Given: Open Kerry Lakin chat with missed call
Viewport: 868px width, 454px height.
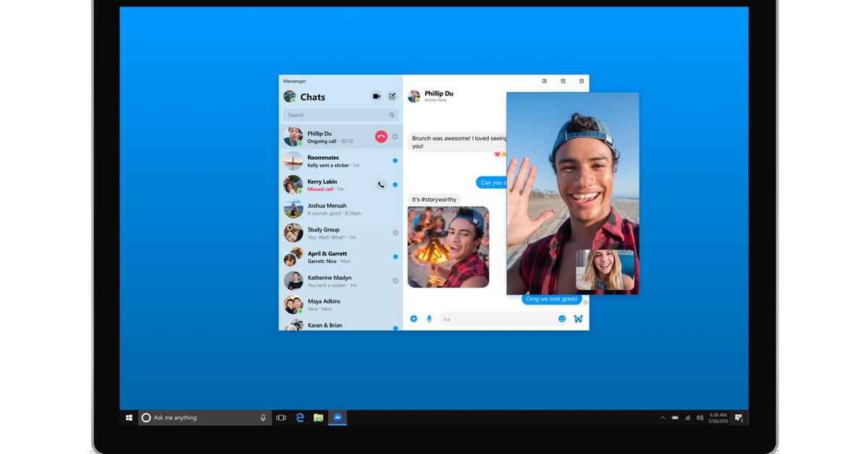Looking at the screenshot, I should click(x=341, y=184).
